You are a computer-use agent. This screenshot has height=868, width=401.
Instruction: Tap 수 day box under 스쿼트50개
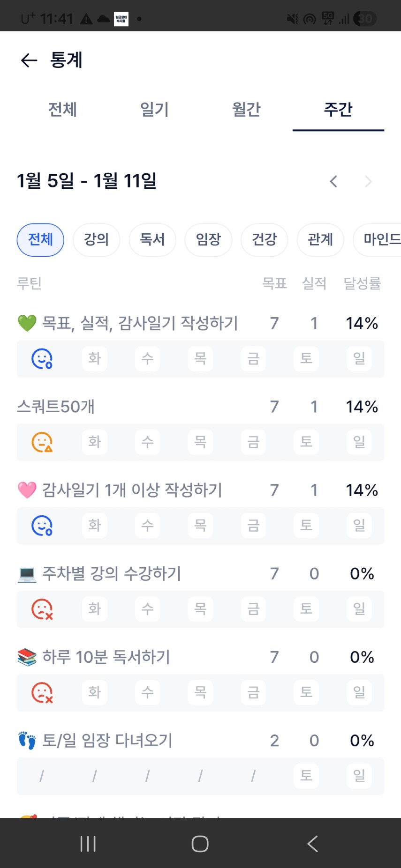coord(148,442)
